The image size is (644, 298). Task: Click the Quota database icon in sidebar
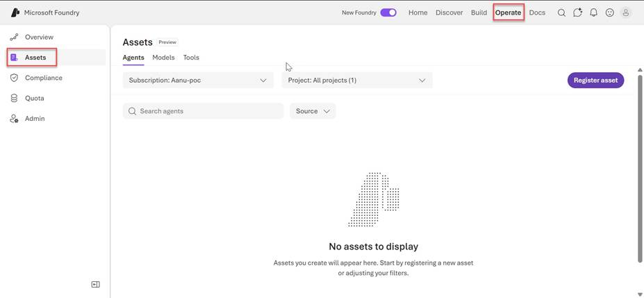pos(14,98)
